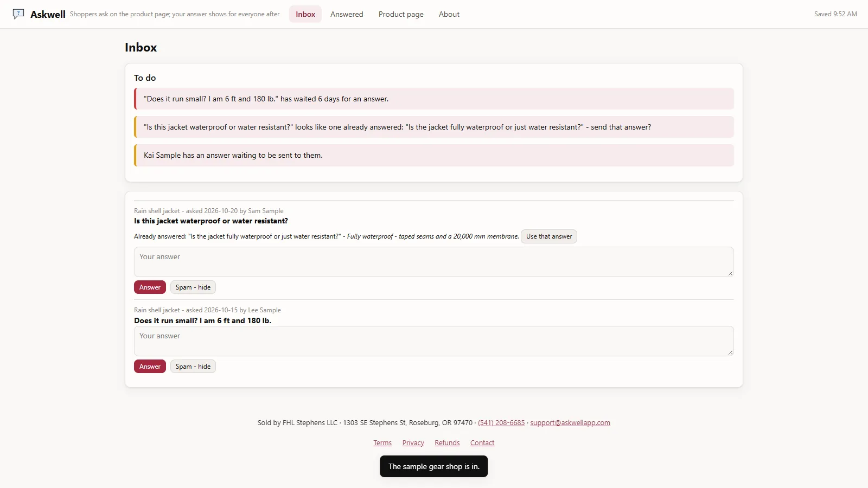Viewport: 868px width, 488px height.
Task: Open the duplicate waterproof question to-do alert
Action: click(434, 127)
